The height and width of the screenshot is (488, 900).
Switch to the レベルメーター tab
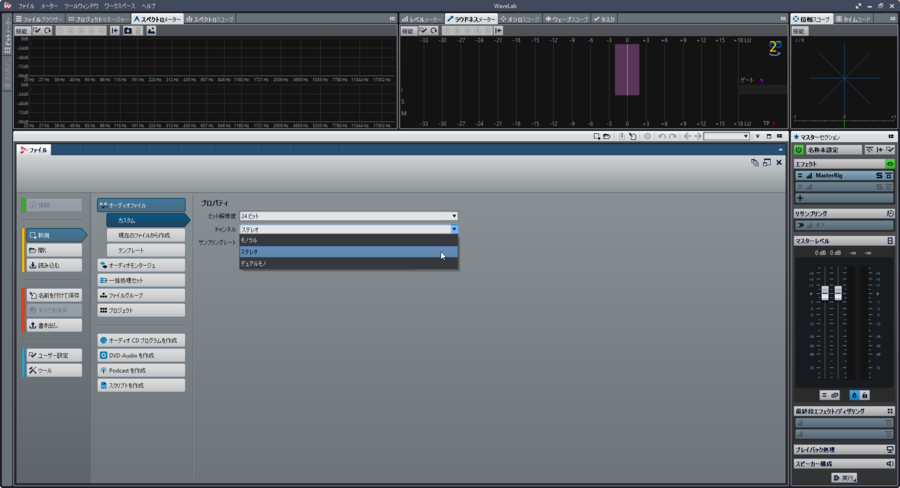click(422, 19)
